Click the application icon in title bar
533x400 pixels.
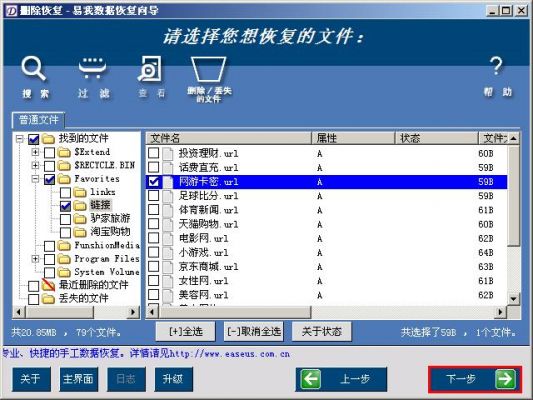[12, 11]
